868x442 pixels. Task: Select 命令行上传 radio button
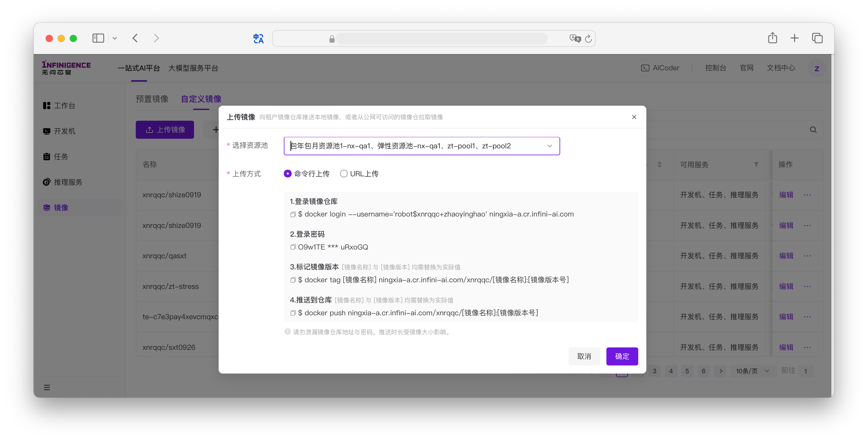pos(287,174)
